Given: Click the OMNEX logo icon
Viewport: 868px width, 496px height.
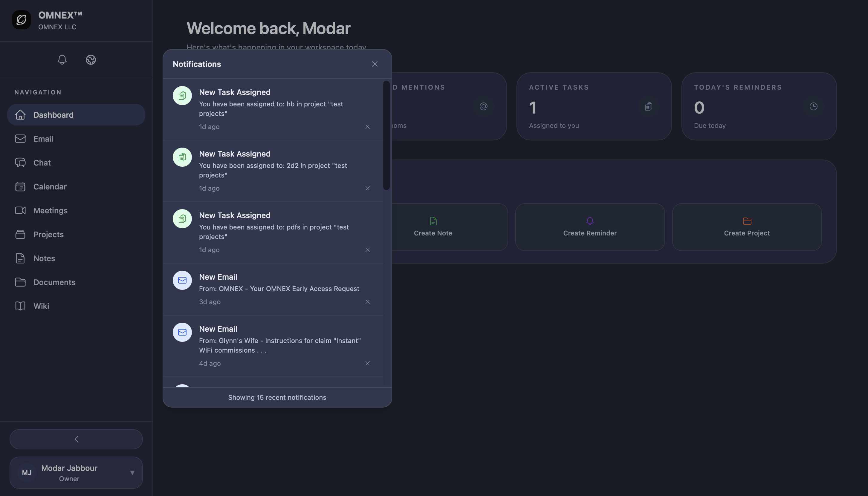Looking at the screenshot, I should point(22,20).
